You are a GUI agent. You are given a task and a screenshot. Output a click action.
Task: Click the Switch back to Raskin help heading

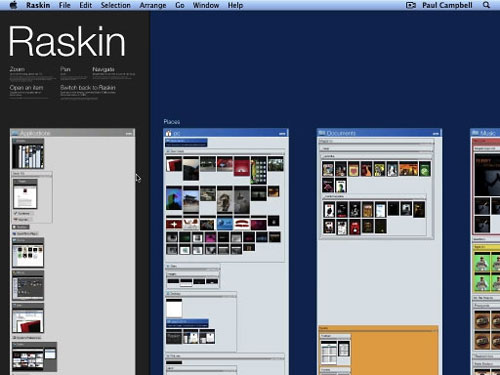click(88, 87)
